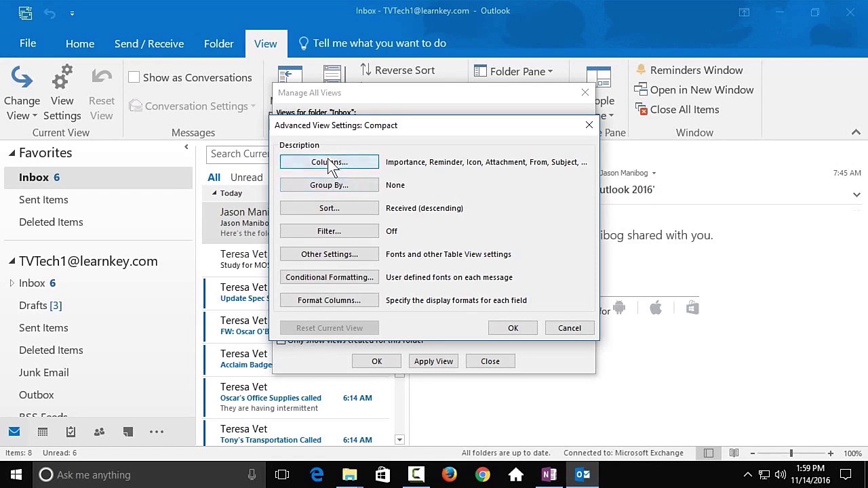Collapse the Favorites section

coord(12,153)
